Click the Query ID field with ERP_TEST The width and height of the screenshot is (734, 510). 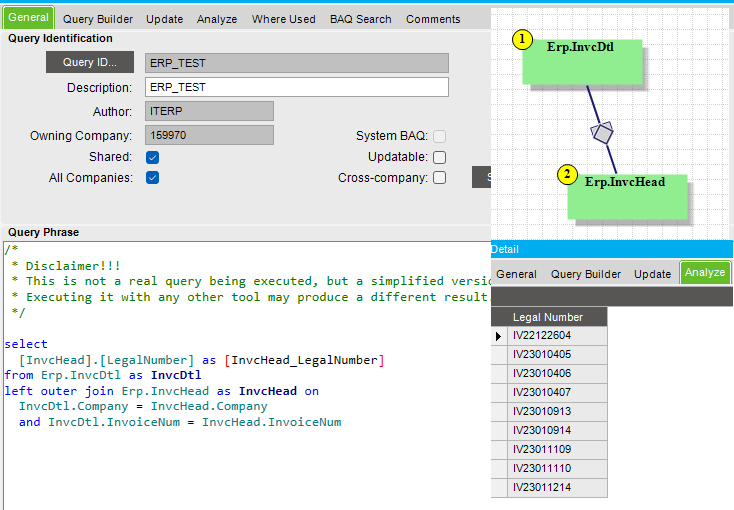297,63
